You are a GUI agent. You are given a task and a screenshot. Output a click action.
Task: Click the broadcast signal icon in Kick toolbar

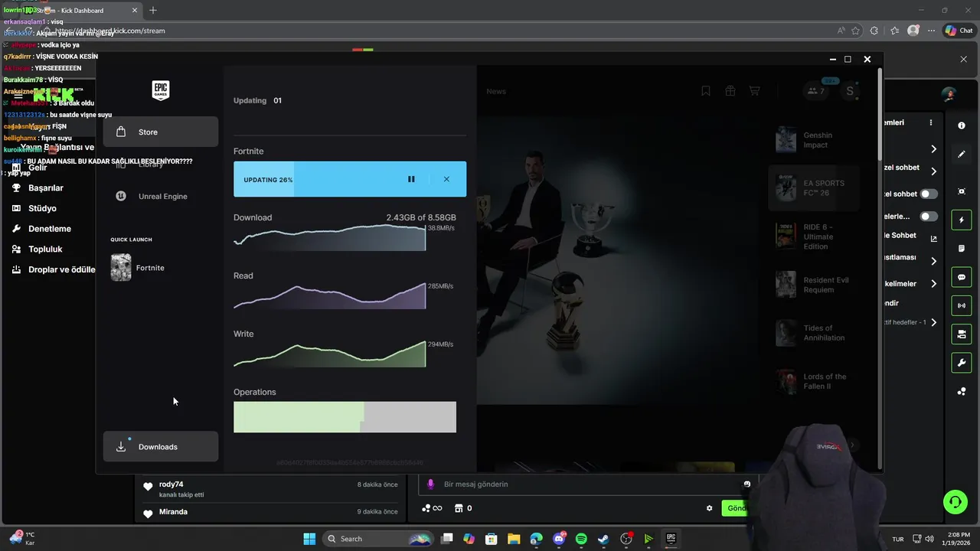(962, 305)
